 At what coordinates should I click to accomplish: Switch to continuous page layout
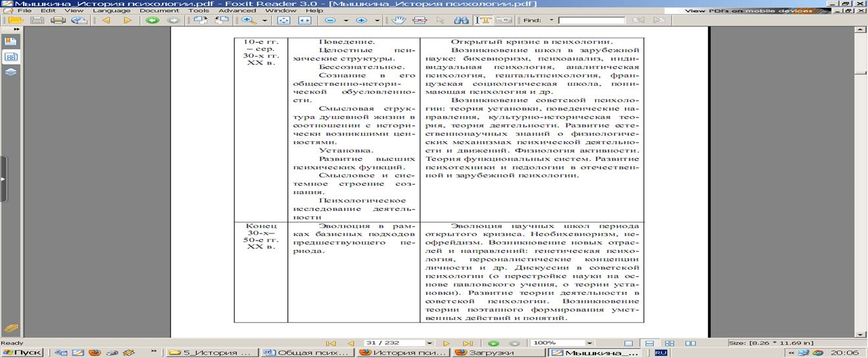point(649,343)
